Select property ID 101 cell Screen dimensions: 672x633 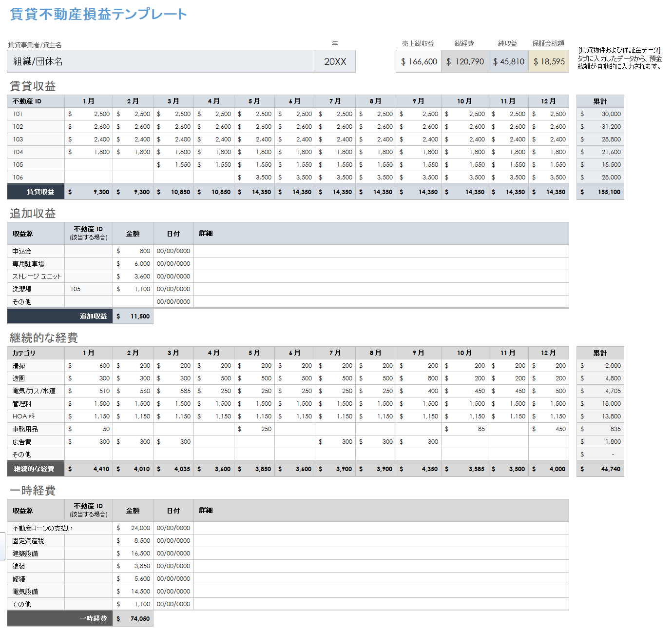36,114
